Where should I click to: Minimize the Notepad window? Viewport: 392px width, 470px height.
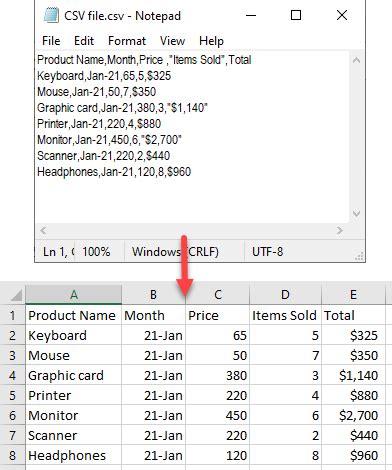click(251, 15)
